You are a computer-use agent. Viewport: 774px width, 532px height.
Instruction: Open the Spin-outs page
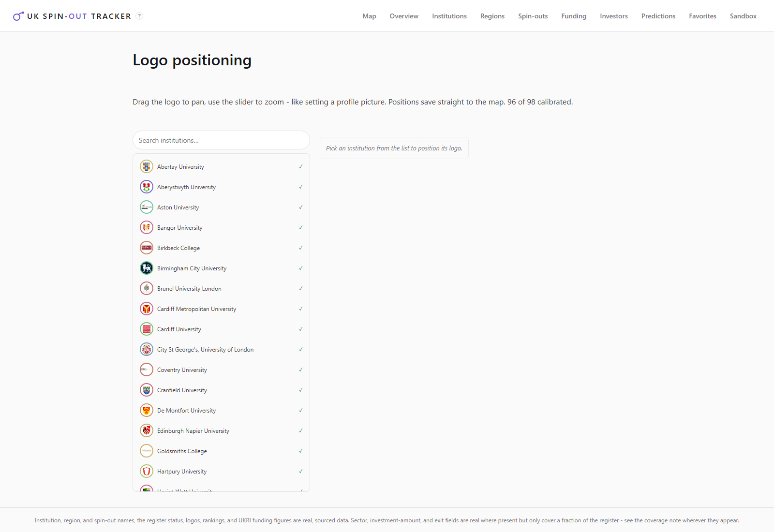(533, 16)
